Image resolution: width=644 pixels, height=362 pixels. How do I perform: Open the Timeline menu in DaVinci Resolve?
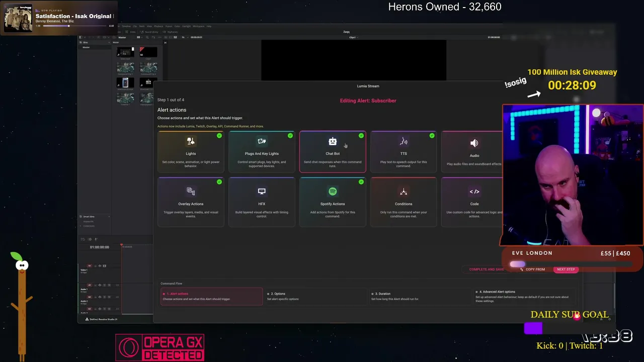click(x=126, y=26)
